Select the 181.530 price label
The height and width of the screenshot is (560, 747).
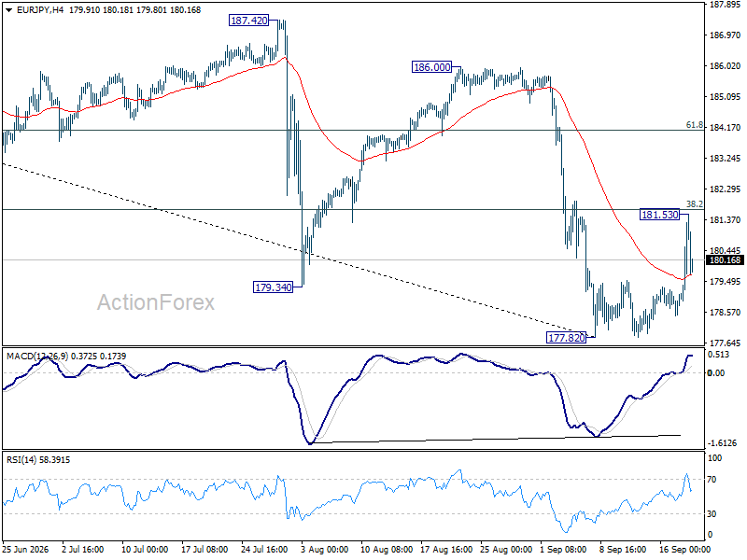click(x=659, y=215)
